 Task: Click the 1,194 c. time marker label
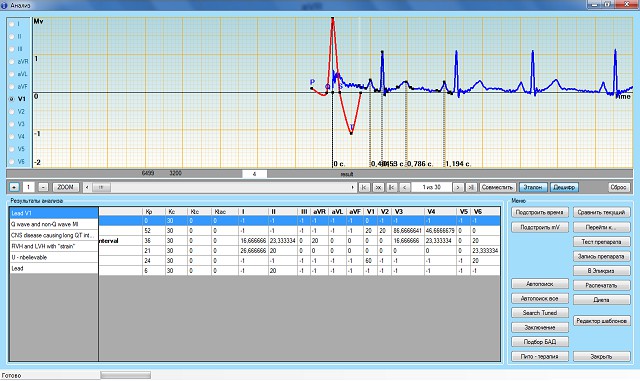point(458,164)
